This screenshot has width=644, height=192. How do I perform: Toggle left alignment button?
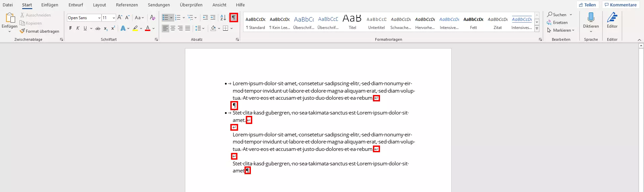coord(165,28)
